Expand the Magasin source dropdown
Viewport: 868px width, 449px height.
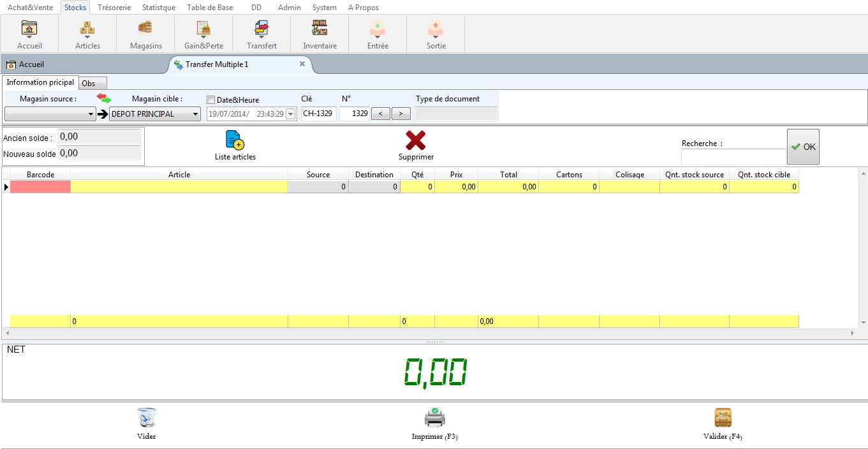point(91,114)
